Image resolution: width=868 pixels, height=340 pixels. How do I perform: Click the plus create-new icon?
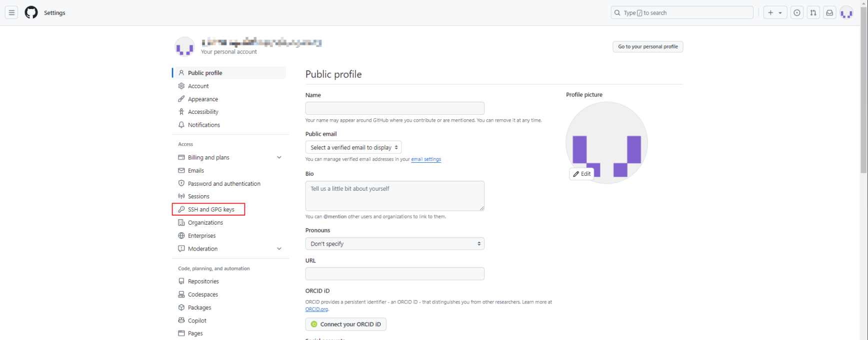[770, 12]
